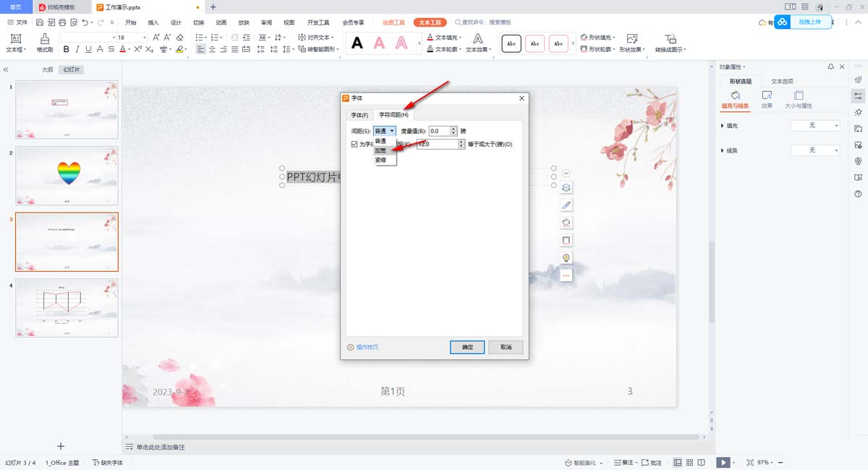
Task: Click the clear formatting eraser icon
Action: [x=179, y=37]
